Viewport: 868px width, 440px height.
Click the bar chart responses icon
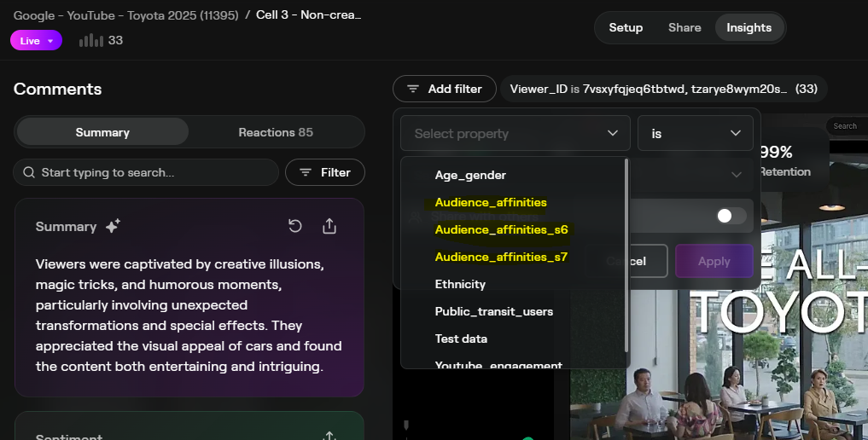point(90,40)
